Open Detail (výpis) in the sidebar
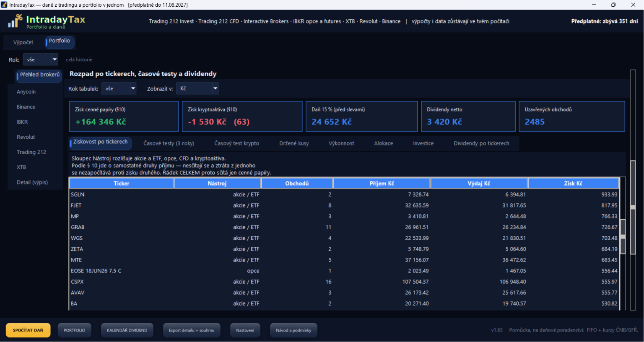This screenshot has width=644, height=342. [x=32, y=182]
